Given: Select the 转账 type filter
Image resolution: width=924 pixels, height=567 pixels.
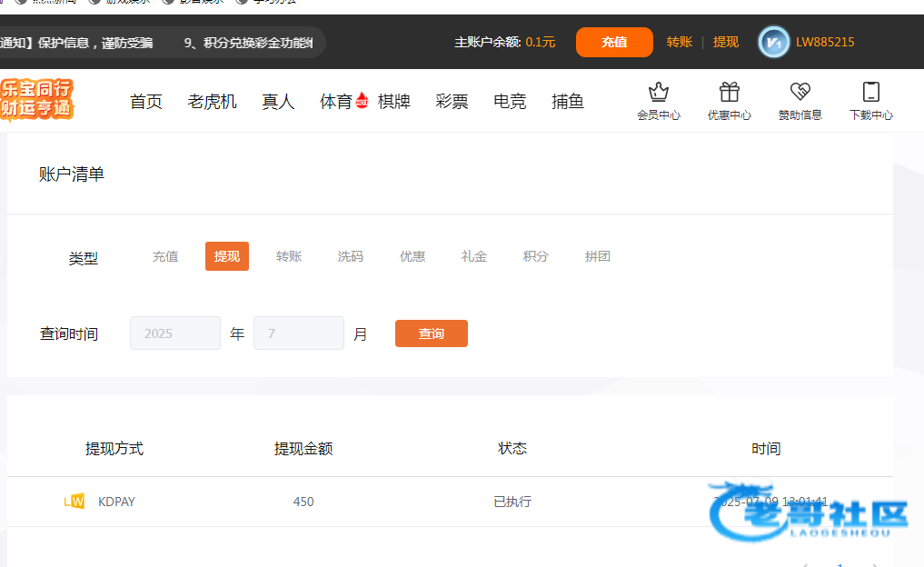Looking at the screenshot, I should click(289, 257).
